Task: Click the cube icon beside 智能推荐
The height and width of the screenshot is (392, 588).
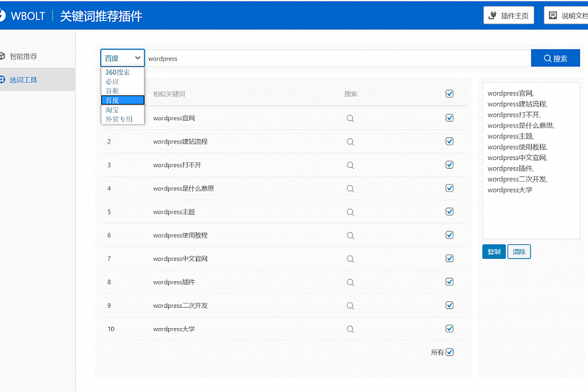Action: [x=2, y=56]
